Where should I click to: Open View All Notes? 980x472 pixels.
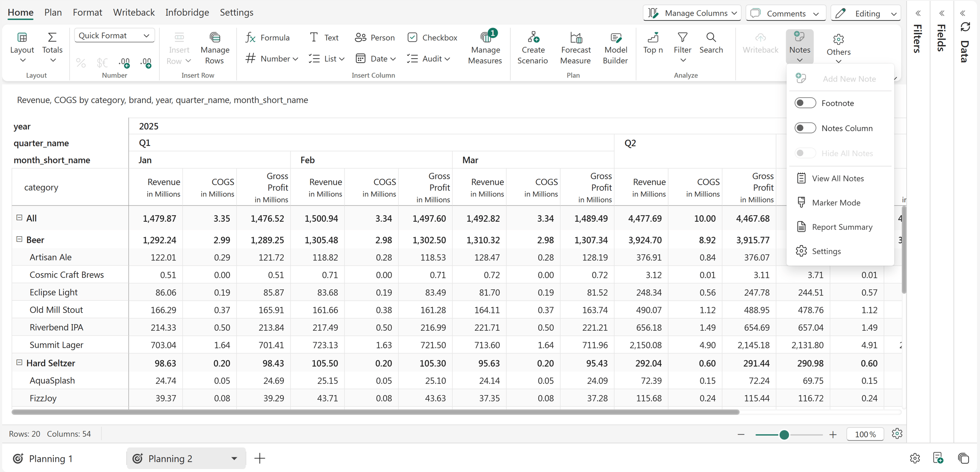pyautogui.click(x=838, y=178)
